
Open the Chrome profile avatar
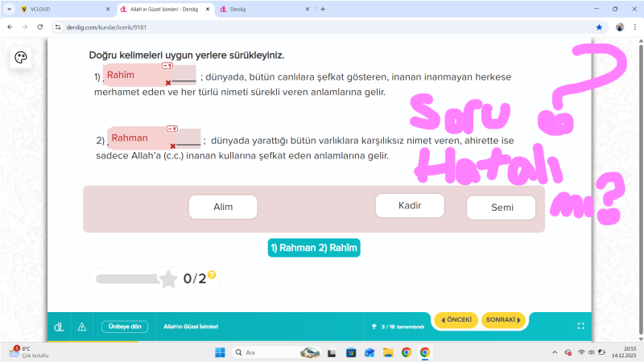point(620,27)
